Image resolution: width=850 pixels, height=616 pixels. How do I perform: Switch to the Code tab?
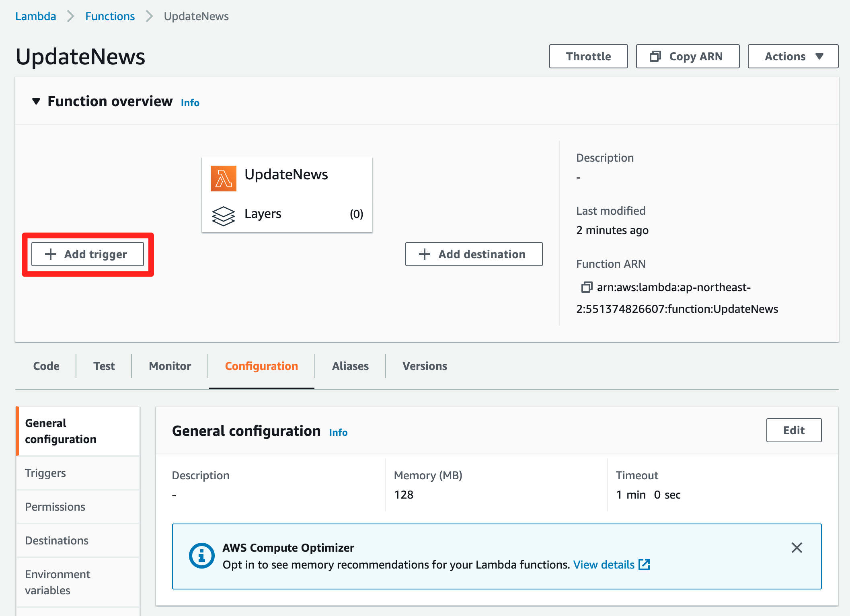click(46, 366)
